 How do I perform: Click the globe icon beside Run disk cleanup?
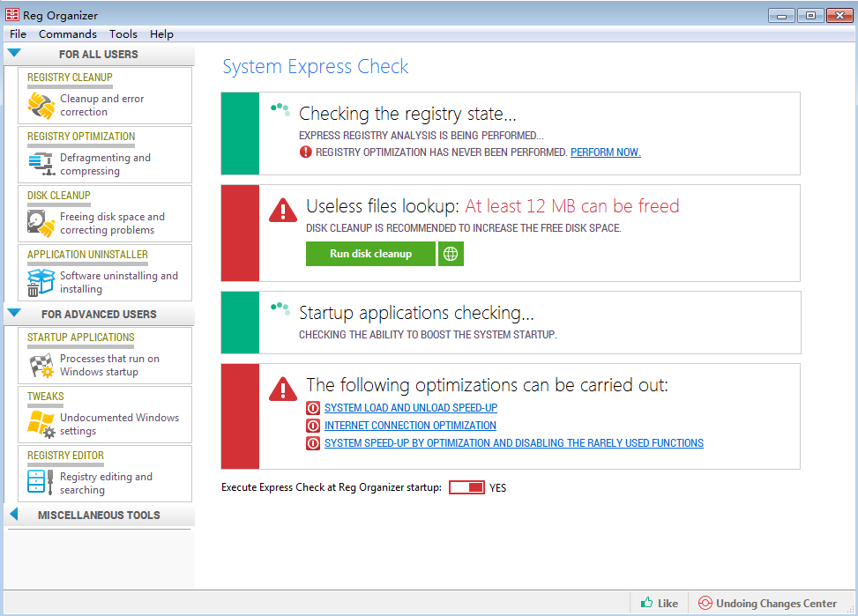click(x=451, y=254)
